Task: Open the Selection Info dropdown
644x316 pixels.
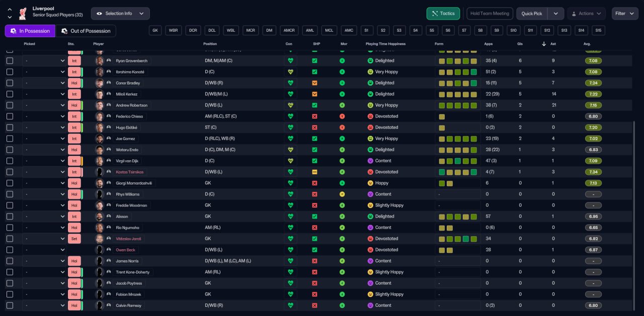Action: [120, 14]
